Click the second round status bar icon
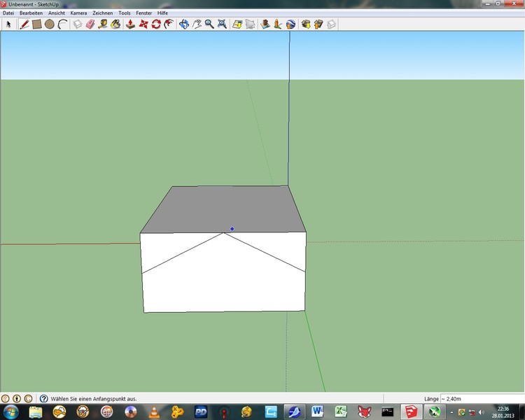 click(17, 398)
